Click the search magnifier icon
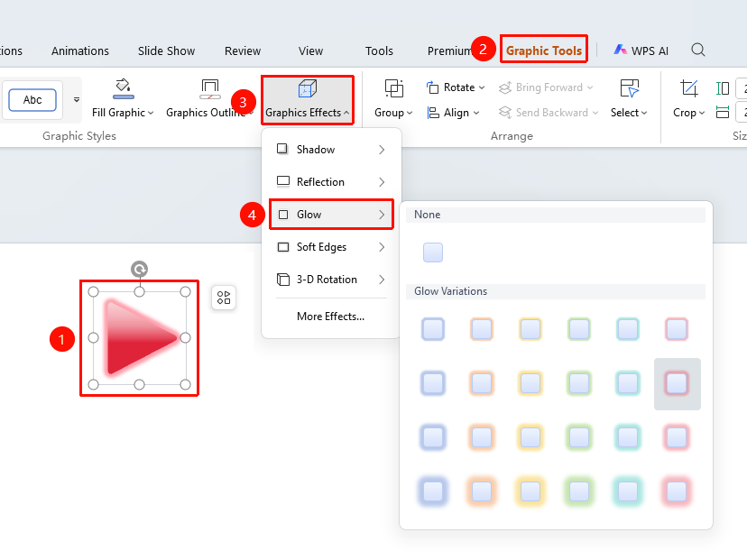This screenshot has width=747, height=560. 698,50
